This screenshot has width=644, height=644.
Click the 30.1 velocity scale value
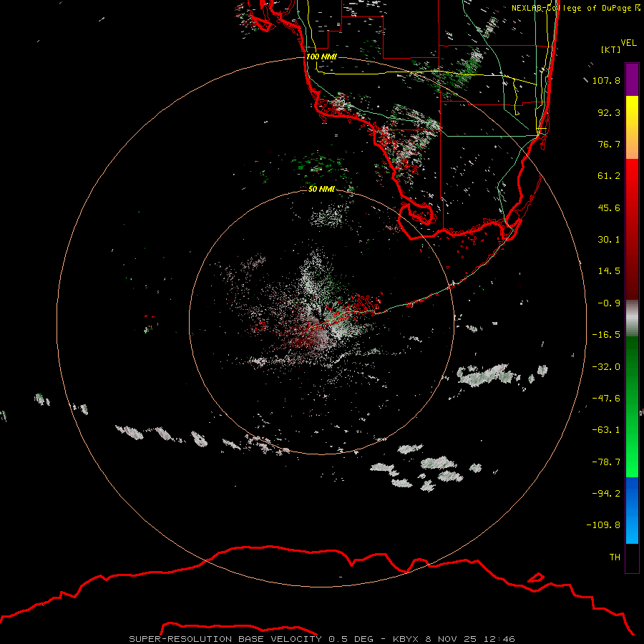609,240
